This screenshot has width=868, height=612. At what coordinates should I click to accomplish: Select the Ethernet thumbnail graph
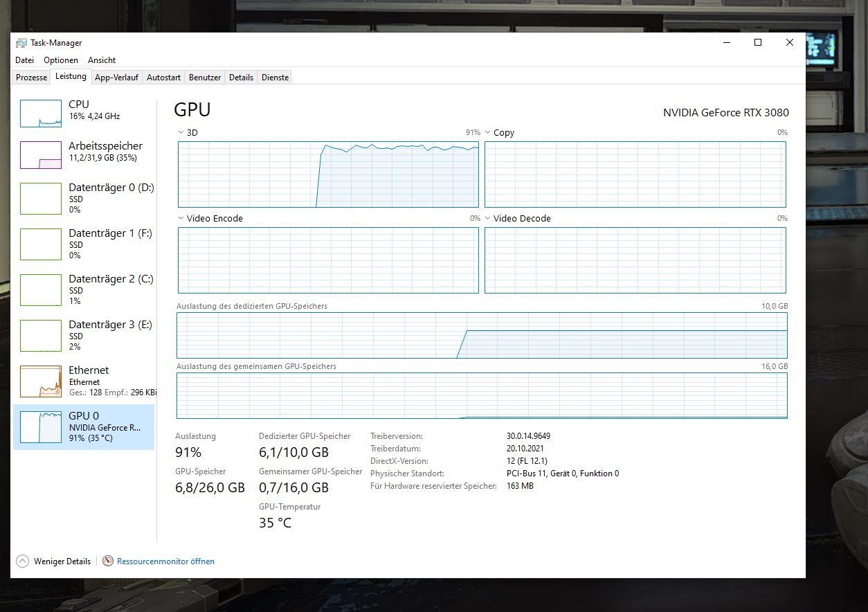41,381
